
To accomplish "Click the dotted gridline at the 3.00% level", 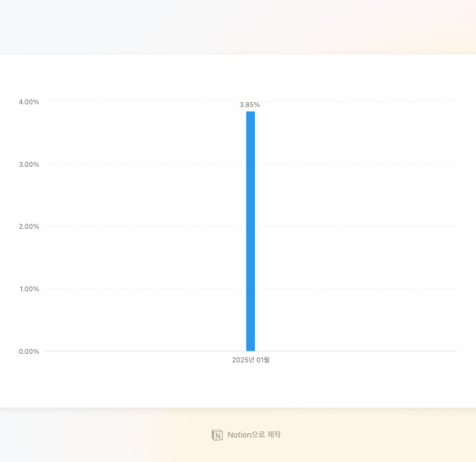I will (355, 164).
